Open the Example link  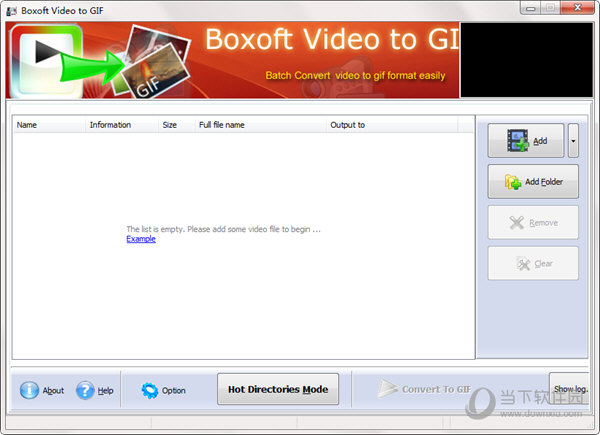point(141,239)
